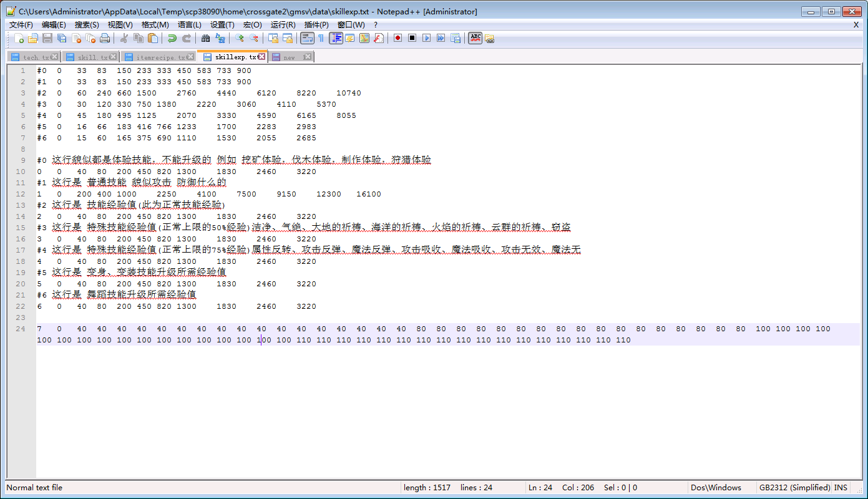Click the Undo arrow icon

click(x=172, y=39)
